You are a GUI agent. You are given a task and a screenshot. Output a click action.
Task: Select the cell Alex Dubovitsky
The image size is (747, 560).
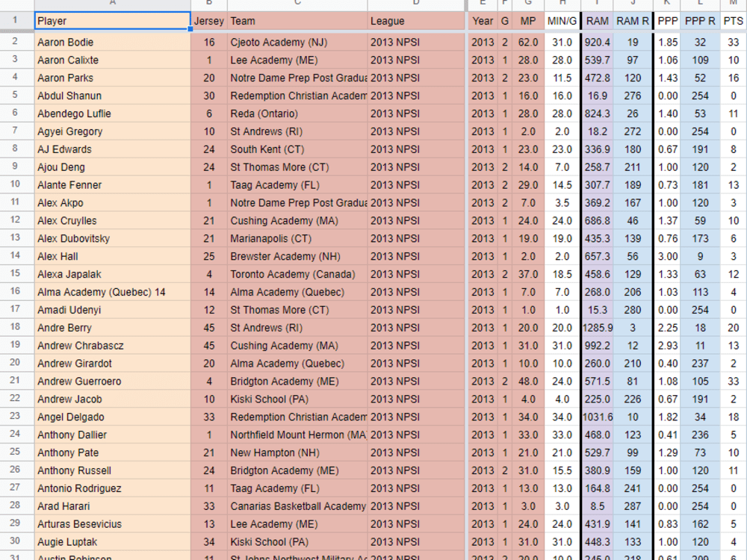(113, 239)
